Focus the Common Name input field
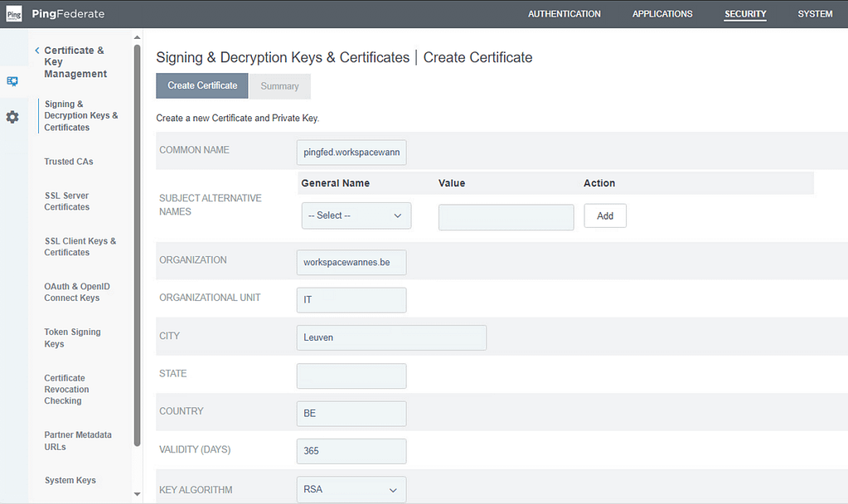This screenshot has height=504, width=848. pyautogui.click(x=351, y=153)
